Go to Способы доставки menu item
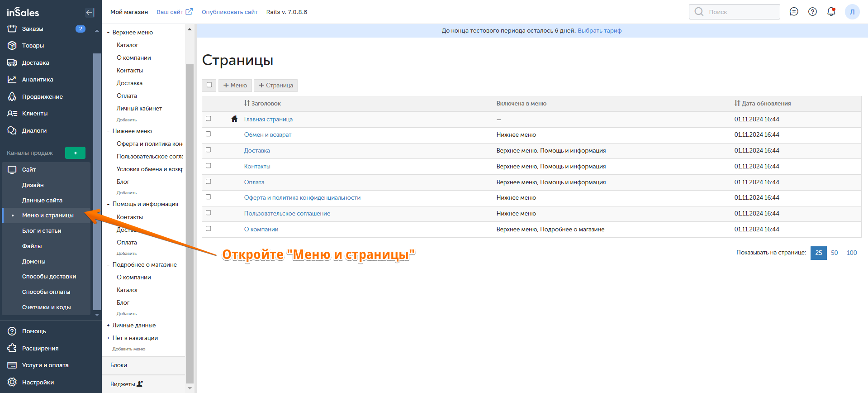The height and width of the screenshot is (393, 868). pos(49,277)
